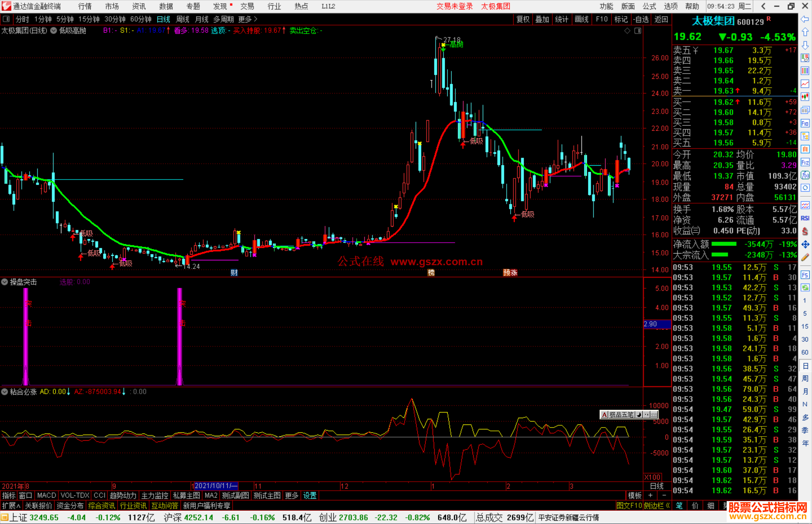This screenshot has height=524, width=812.
Task: Open the 行情 menu
Action: 85,6
